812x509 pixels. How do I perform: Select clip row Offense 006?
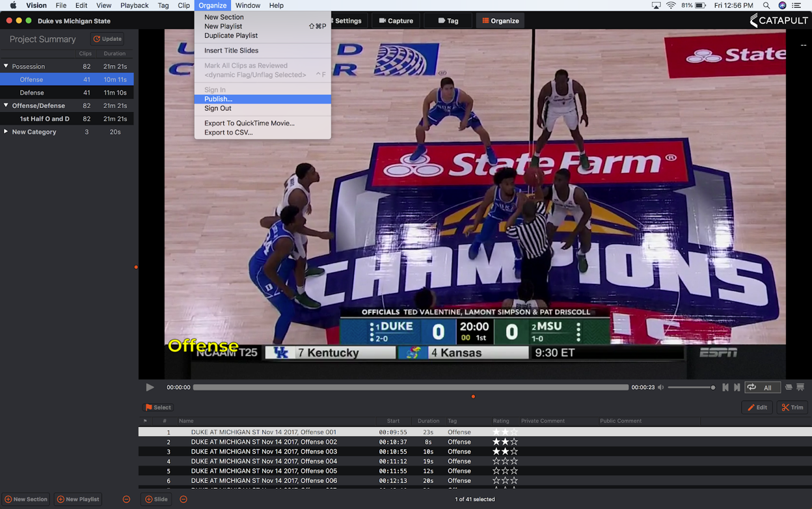475,480
